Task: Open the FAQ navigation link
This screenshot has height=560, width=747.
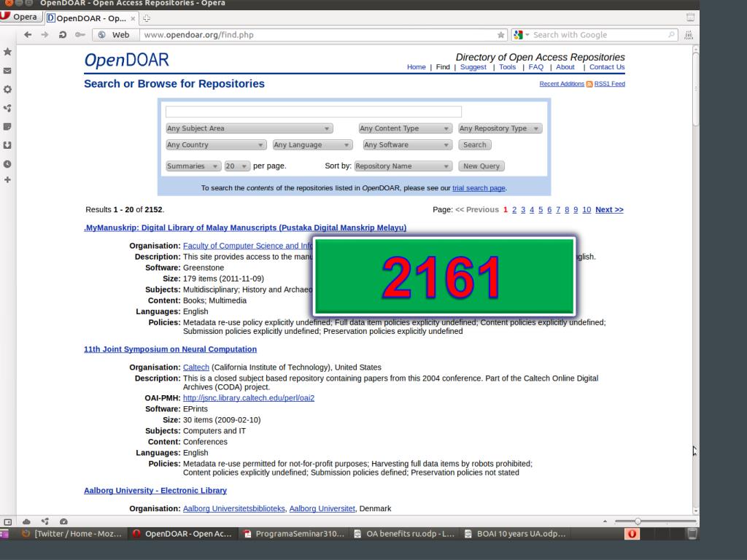Action: [536, 67]
